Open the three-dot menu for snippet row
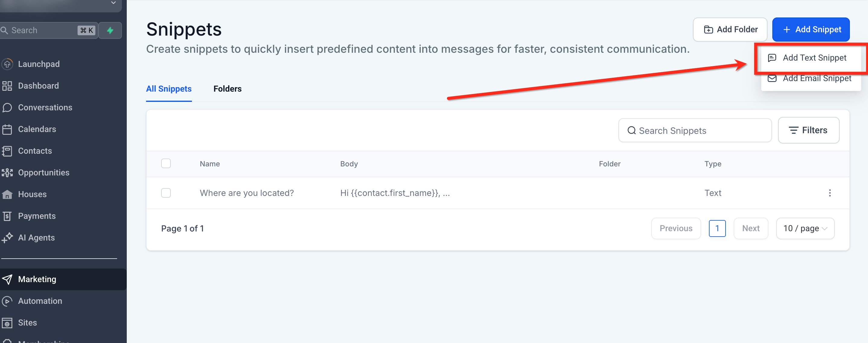The image size is (868, 343). pos(830,193)
